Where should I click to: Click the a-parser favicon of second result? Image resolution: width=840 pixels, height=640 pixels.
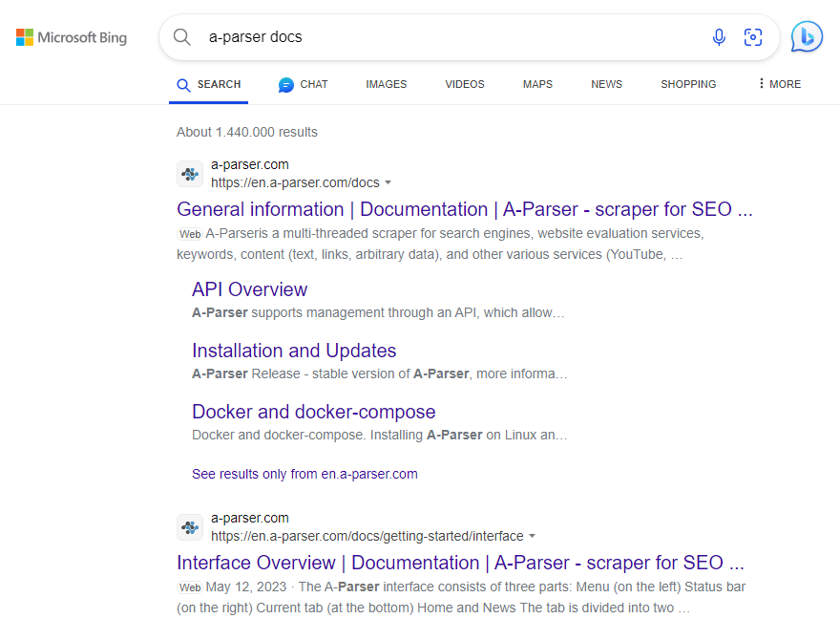point(190,527)
